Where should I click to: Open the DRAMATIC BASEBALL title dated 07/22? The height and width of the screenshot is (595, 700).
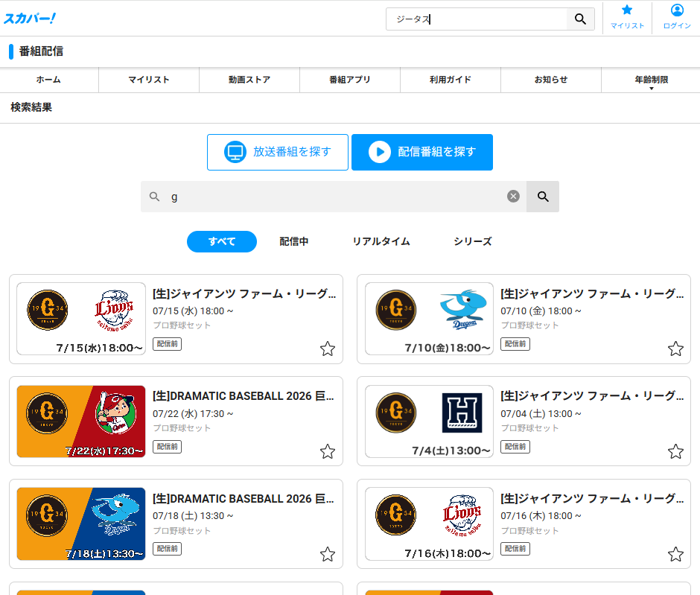point(244,396)
